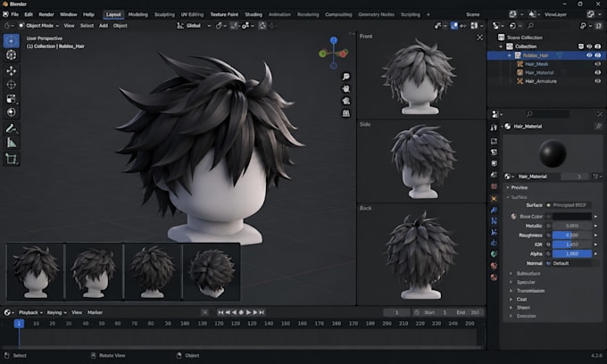Adjust the IOR slider
Screen dimensions: 607x364
click(x=572, y=244)
